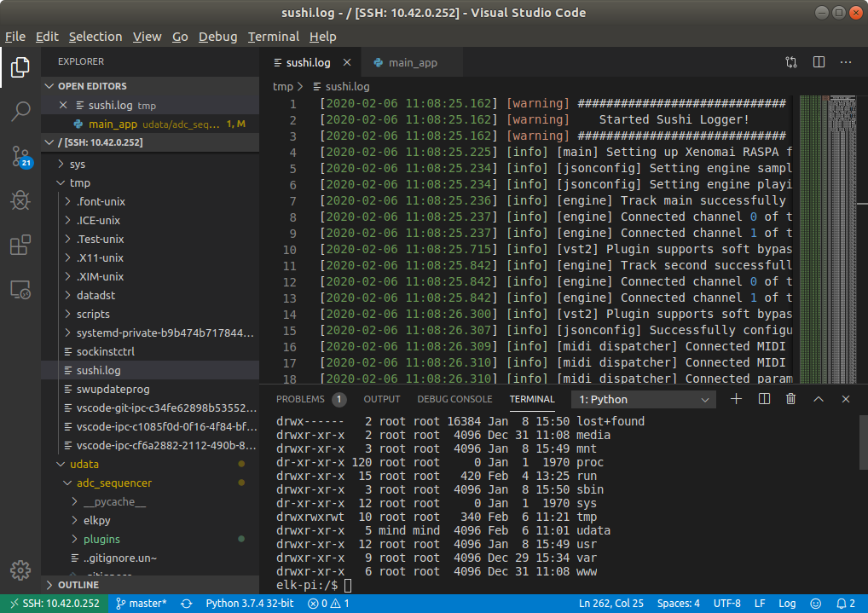The height and width of the screenshot is (613, 868).
Task: Click the SSH: 10.42.0.252 remote indicator
Action: [53, 604]
